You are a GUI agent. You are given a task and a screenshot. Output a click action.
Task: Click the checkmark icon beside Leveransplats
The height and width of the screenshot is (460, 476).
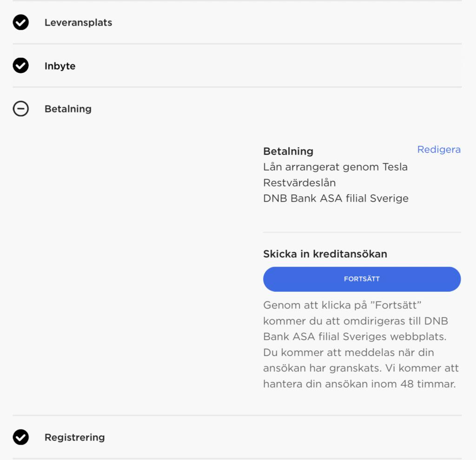coord(20,22)
